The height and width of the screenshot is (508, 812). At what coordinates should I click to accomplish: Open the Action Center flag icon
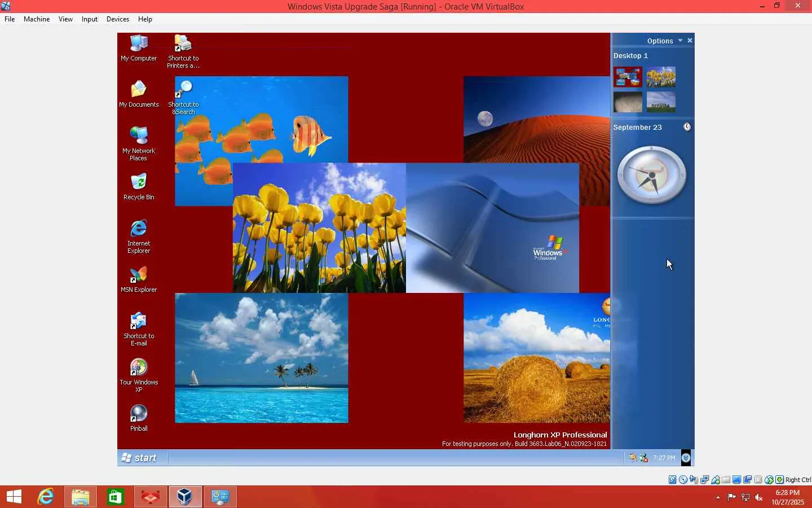pos(731,497)
